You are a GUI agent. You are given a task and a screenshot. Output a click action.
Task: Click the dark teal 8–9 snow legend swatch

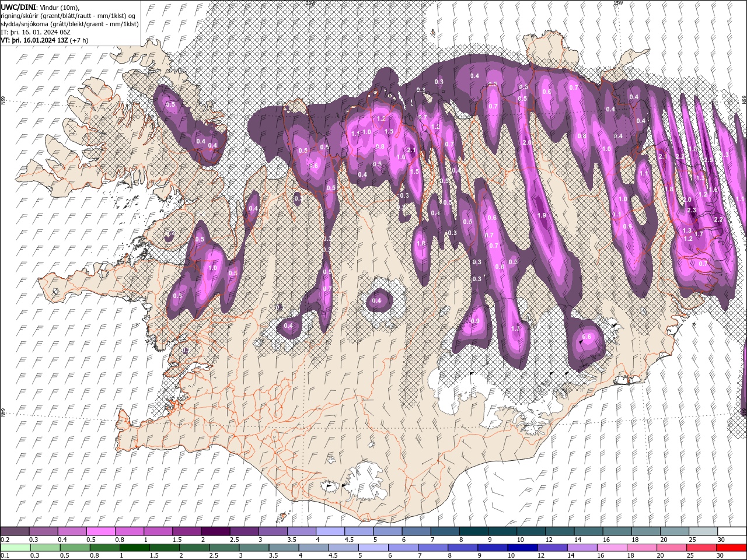point(473,531)
